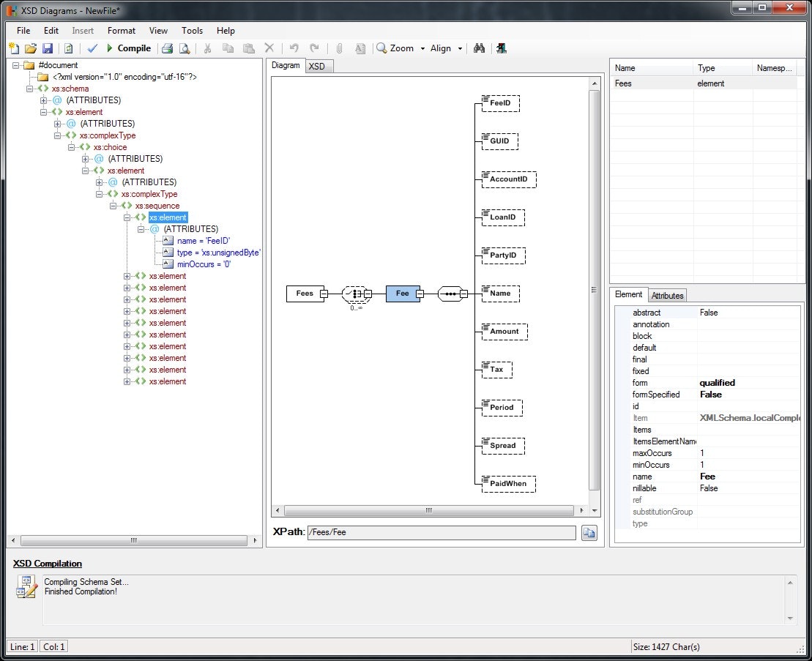The height and width of the screenshot is (661, 812).
Task: Click the validate checkmark icon
Action: pyautogui.click(x=92, y=48)
